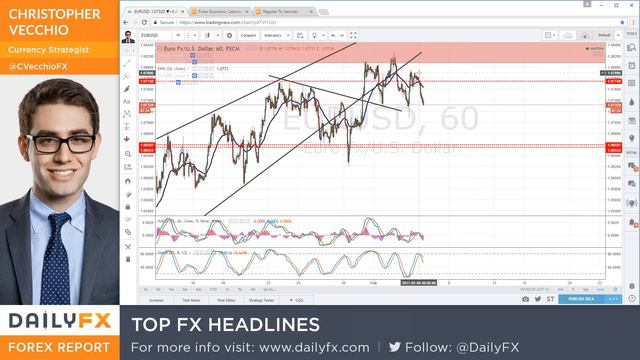The image size is (640, 360).
Task: Click the light bulb ideas icon
Action: tap(314, 36)
